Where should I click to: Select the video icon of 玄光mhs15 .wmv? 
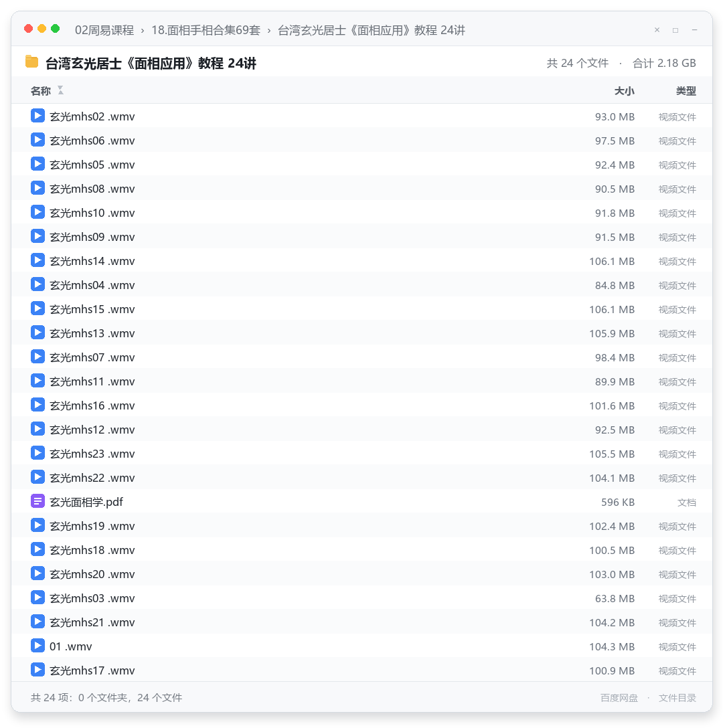(37, 308)
